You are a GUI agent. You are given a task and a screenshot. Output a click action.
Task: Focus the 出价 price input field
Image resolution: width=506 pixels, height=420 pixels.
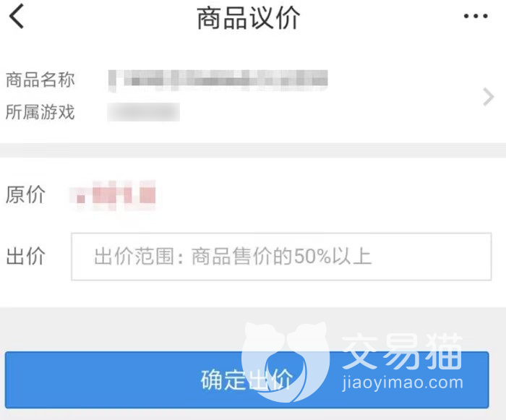[281, 257]
